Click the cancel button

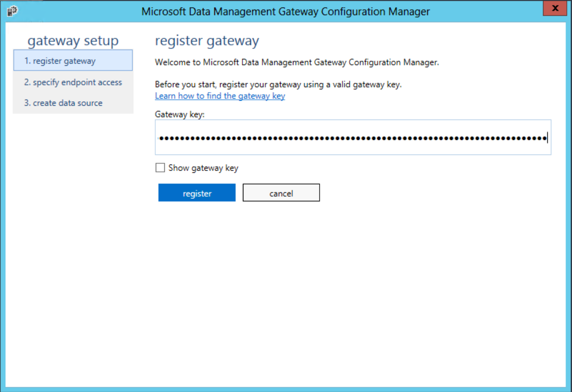pos(281,193)
